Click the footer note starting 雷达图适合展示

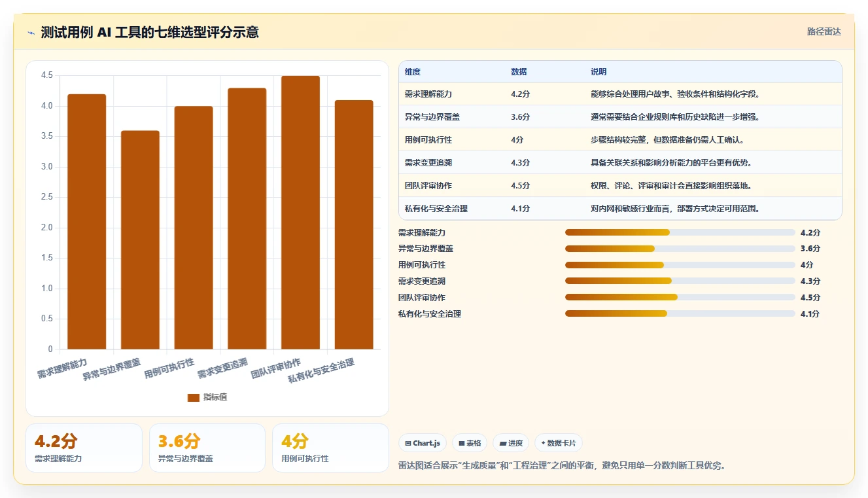[x=562, y=466]
